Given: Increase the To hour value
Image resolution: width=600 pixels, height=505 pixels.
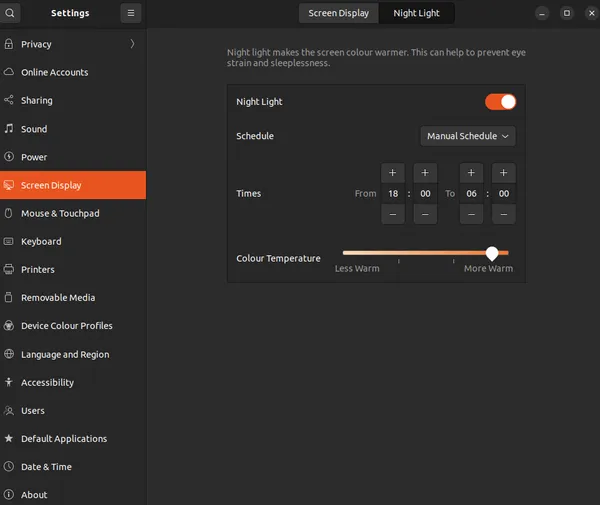Looking at the screenshot, I should tap(471, 173).
